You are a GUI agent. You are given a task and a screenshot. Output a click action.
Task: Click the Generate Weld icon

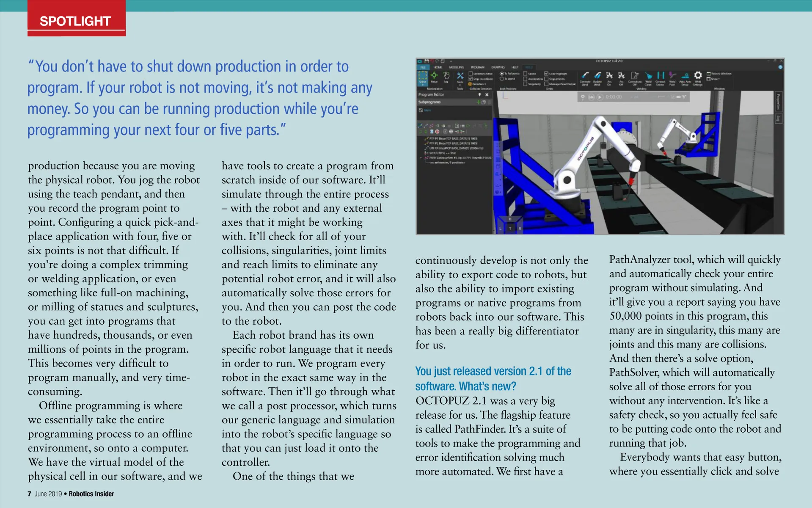pyautogui.click(x=585, y=77)
